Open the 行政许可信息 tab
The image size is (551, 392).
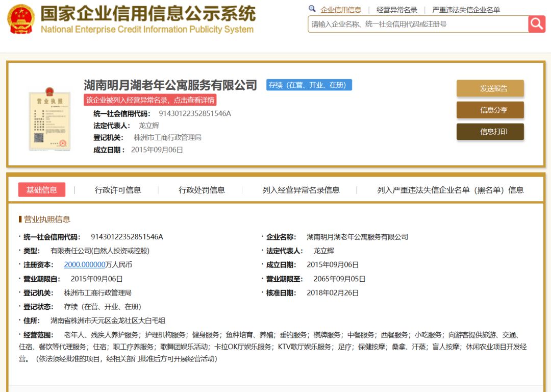tap(118, 190)
